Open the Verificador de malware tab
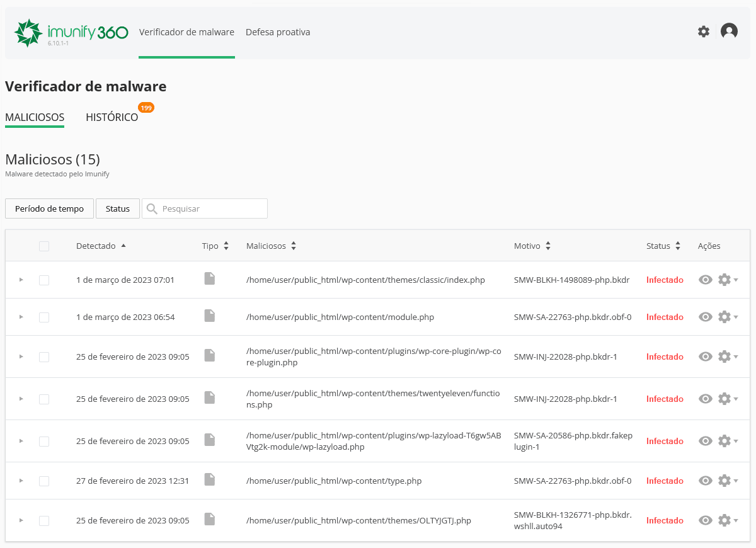 (186, 32)
